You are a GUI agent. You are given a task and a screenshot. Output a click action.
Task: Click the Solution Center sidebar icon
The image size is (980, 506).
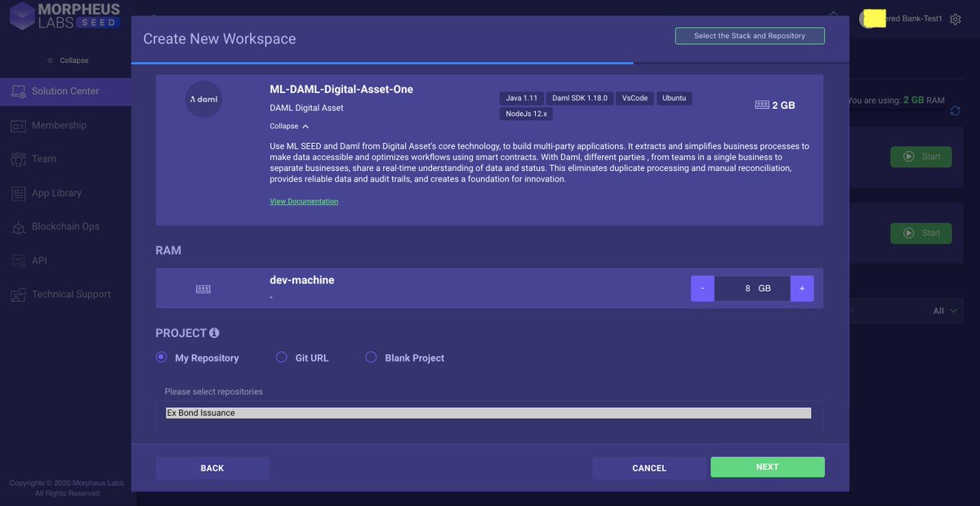click(18, 91)
